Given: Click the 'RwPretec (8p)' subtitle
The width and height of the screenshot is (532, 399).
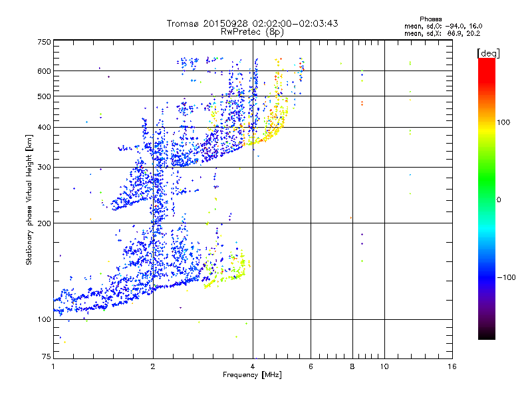Looking at the screenshot, I should point(252,32).
